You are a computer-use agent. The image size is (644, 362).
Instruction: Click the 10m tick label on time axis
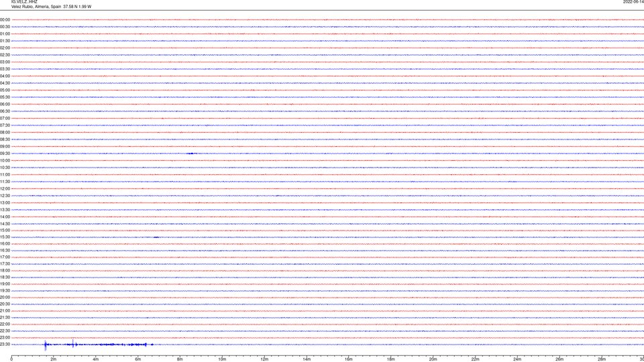click(x=222, y=359)
